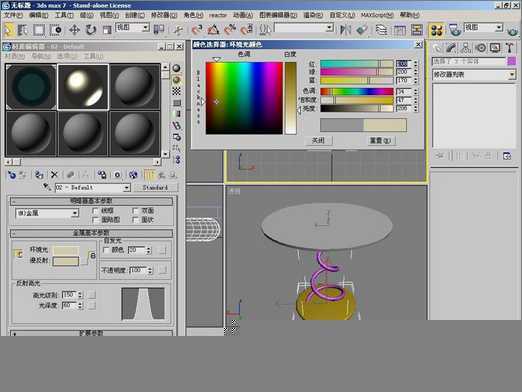Collapse the 金属基本参数 rollout header
This screenshot has width=522, height=392.
tap(91, 233)
